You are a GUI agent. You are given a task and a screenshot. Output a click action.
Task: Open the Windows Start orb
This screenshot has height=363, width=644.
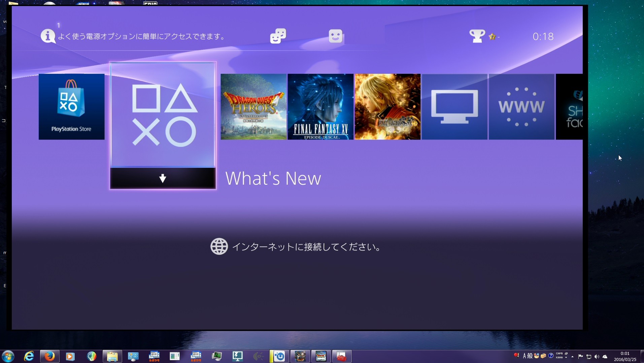tap(8, 356)
